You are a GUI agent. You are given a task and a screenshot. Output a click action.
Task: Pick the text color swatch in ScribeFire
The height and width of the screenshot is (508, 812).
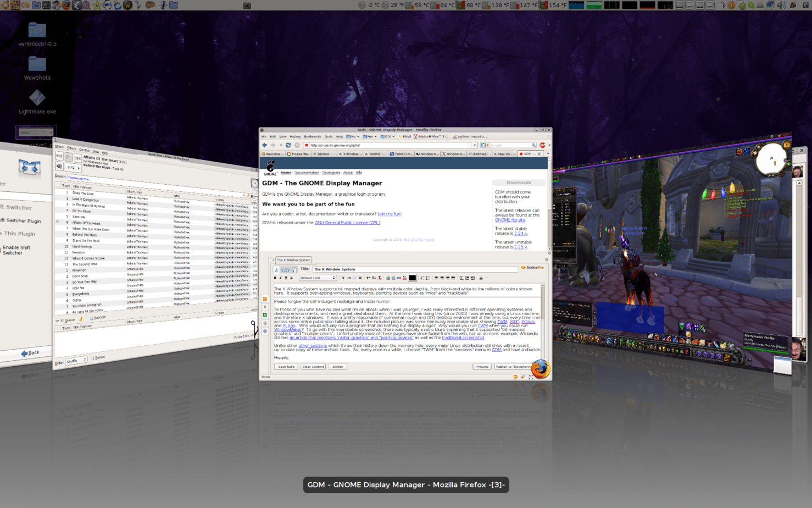coord(413,278)
